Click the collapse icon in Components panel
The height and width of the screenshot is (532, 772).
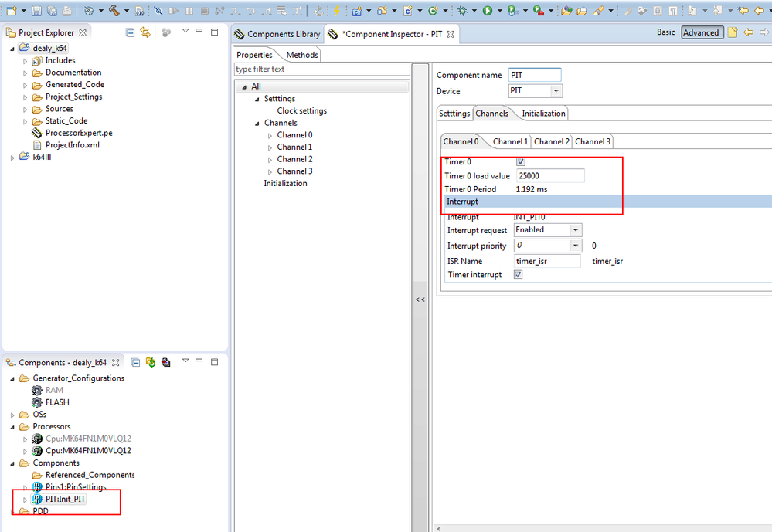click(135, 363)
